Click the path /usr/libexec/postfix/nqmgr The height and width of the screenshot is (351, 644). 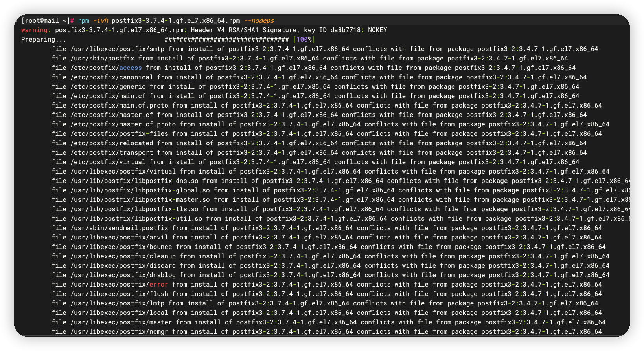pyautogui.click(x=120, y=331)
